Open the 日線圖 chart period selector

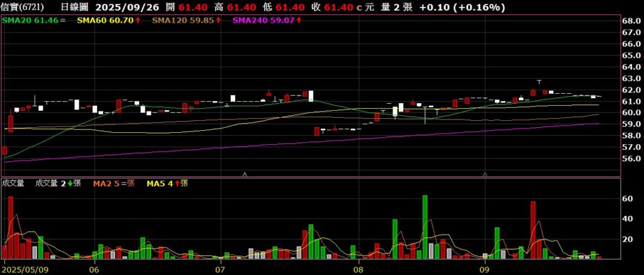[74, 8]
